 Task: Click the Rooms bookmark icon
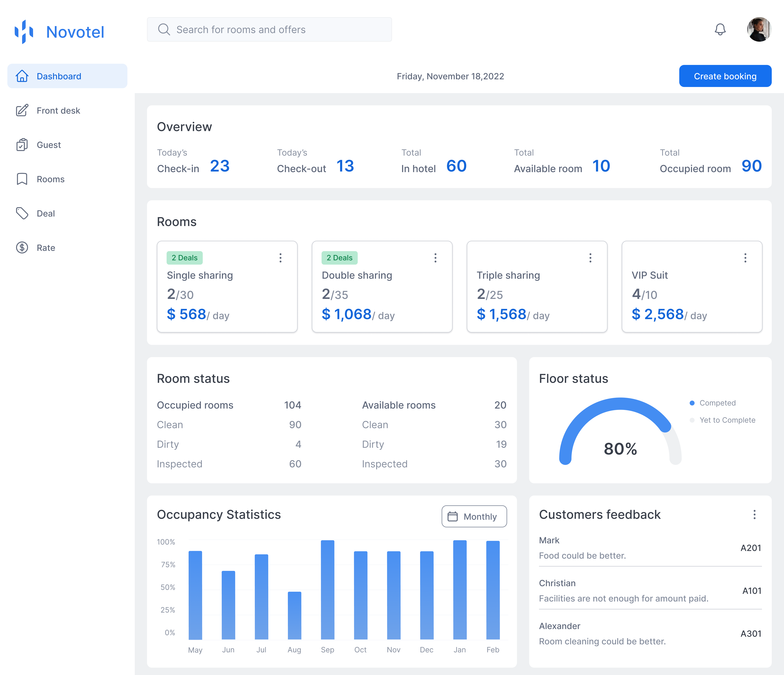click(x=22, y=179)
